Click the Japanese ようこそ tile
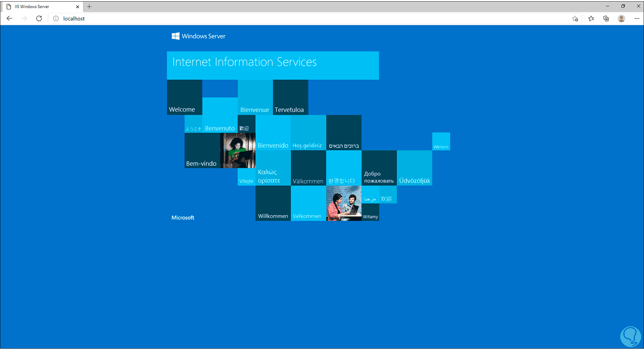This screenshot has height=350, width=644. pyautogui.click(x=193, y=124)
